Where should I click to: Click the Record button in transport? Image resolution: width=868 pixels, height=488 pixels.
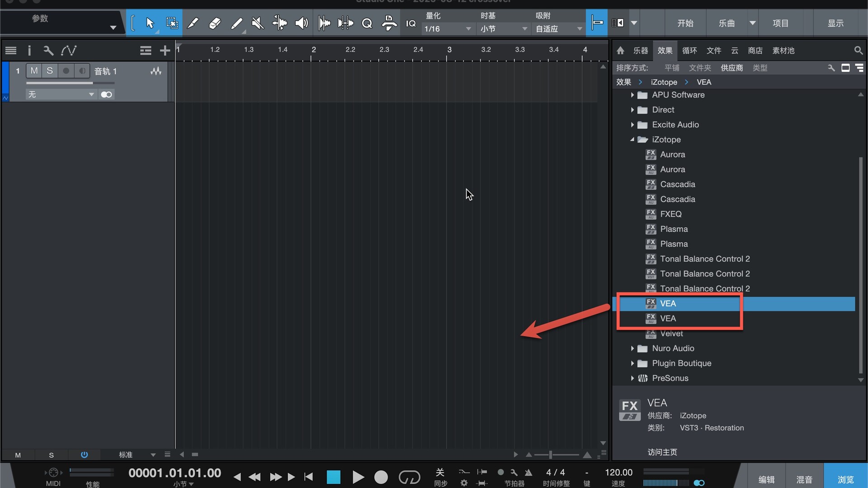tap(381, 477)
